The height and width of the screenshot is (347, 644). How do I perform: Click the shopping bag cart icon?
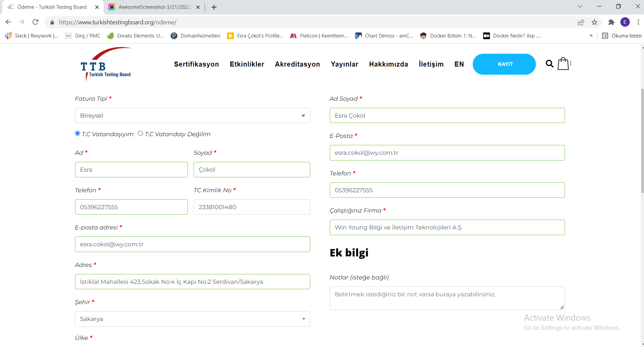pos(563,64)
